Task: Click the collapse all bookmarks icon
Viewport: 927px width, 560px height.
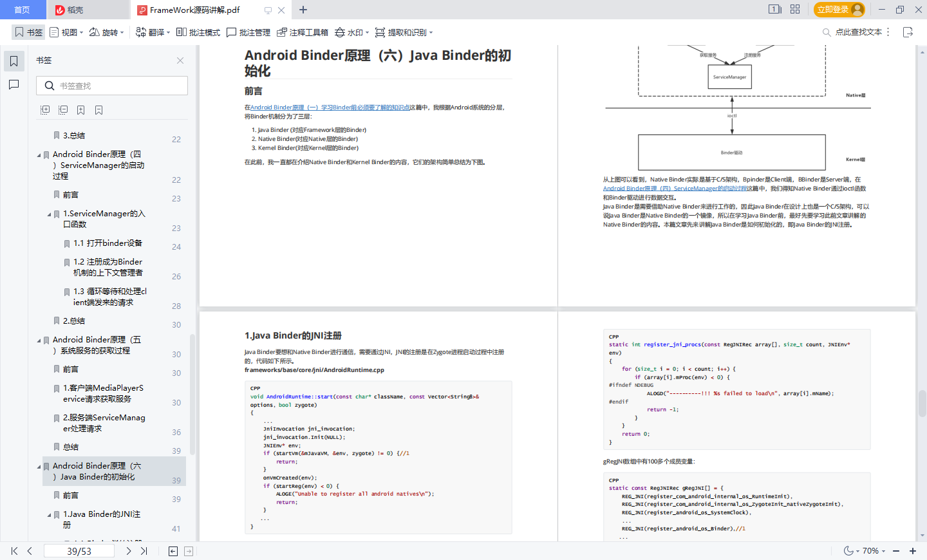Action: point(63,110)
